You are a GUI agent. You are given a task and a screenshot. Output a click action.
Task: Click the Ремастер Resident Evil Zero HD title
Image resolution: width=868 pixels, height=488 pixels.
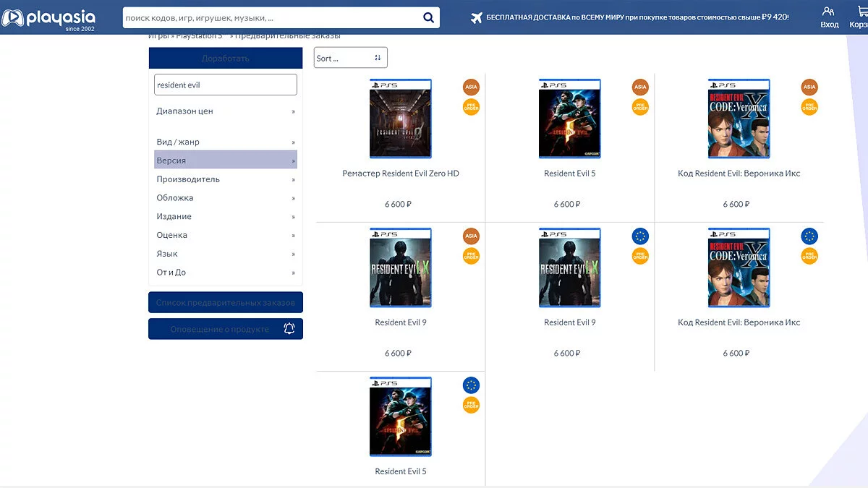[400, 174]
